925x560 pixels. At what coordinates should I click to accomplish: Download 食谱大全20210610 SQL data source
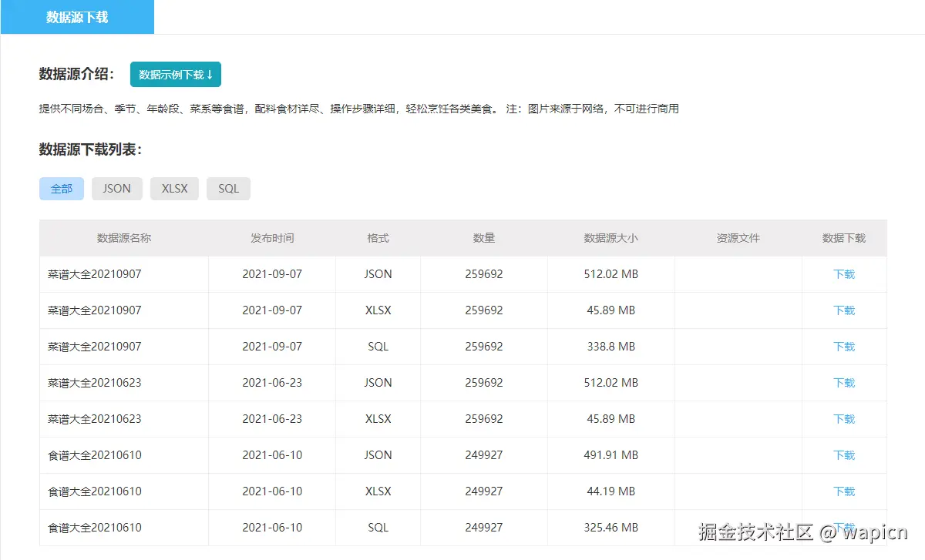click(844, 527)
